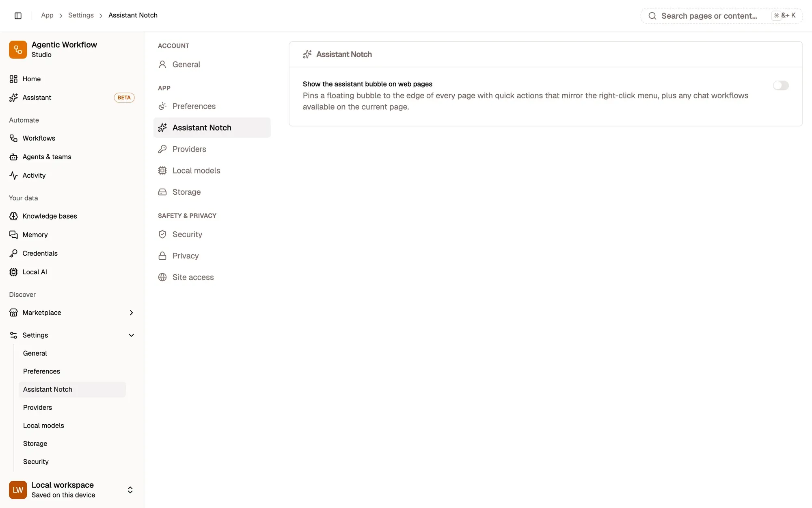Click the Knowledge bases brain icon
812x508 pixels.
[x=13, y=216]
